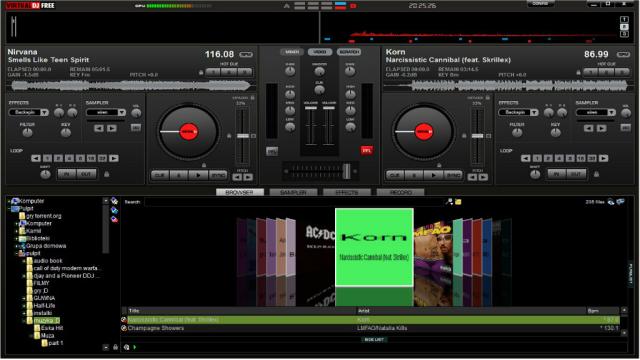The height and width of the screenshot is (360, 640).
Task: Select previous sample on left deck sampler
Action: tap(98, 128)
